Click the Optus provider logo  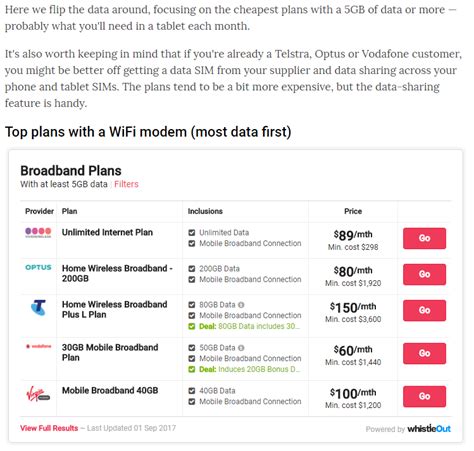pyautogui.click(x=38, y=267)
